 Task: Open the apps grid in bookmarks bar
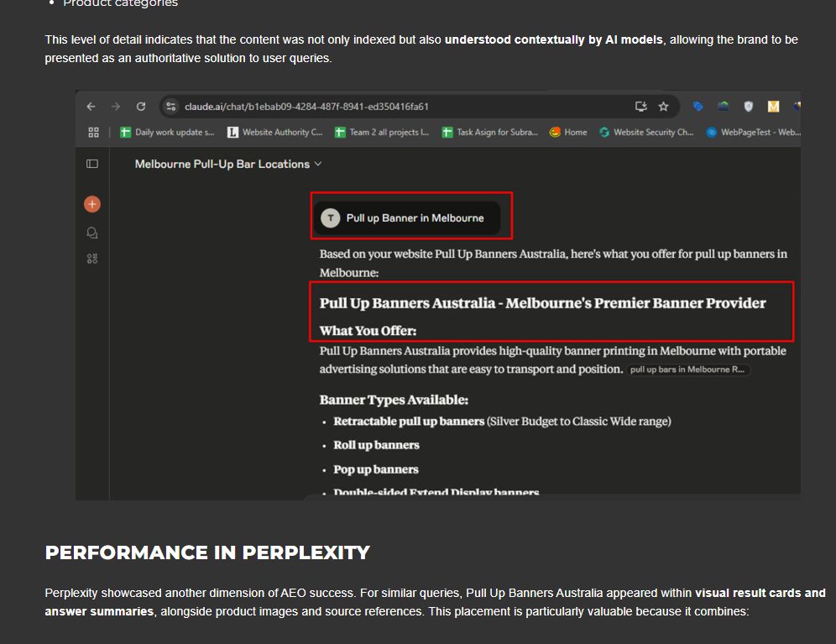click(x=93, y=132)
